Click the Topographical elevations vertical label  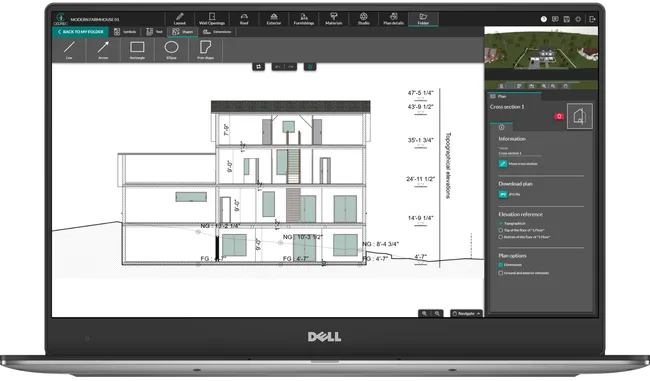448,165
